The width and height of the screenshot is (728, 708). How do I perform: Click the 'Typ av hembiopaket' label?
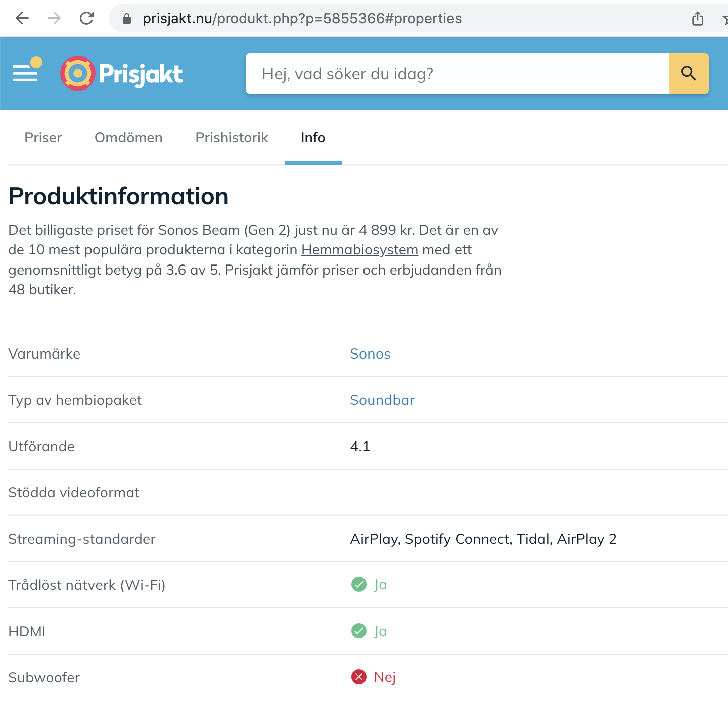pos(75,400)
